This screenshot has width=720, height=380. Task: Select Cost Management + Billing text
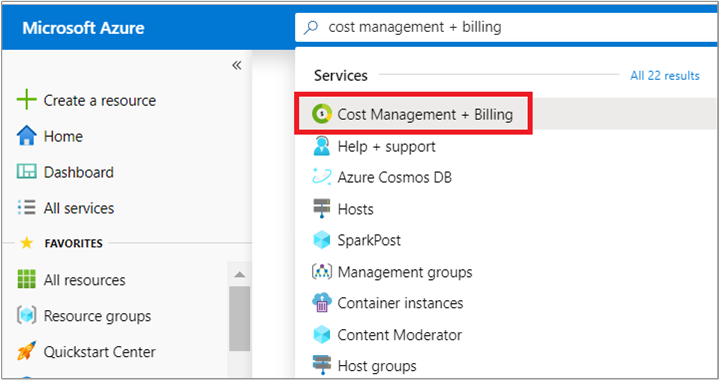425,114
